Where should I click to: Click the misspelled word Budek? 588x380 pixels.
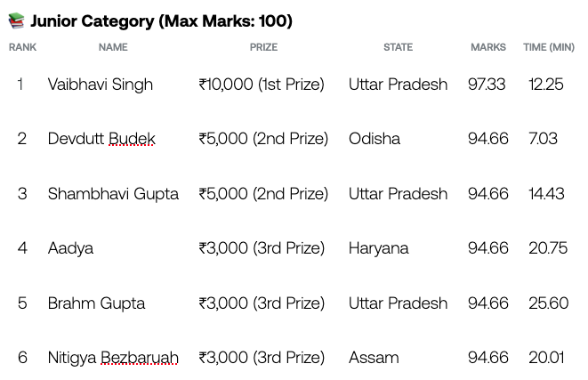pos(132,139)
